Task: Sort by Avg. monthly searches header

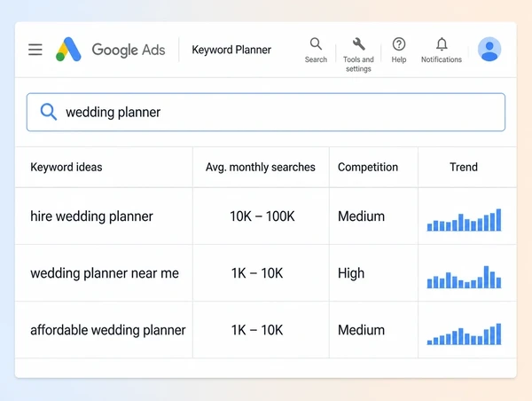Action: coord(260,167)
